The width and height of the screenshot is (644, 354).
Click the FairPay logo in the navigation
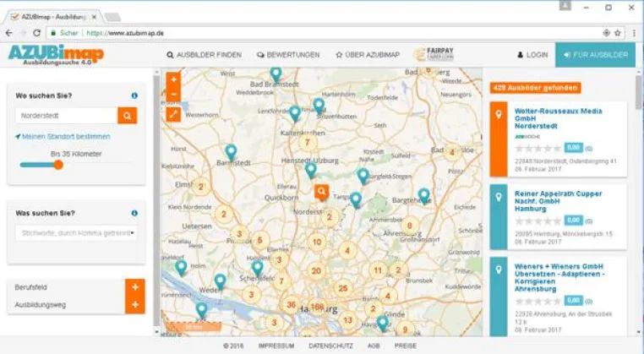[434, 54]
